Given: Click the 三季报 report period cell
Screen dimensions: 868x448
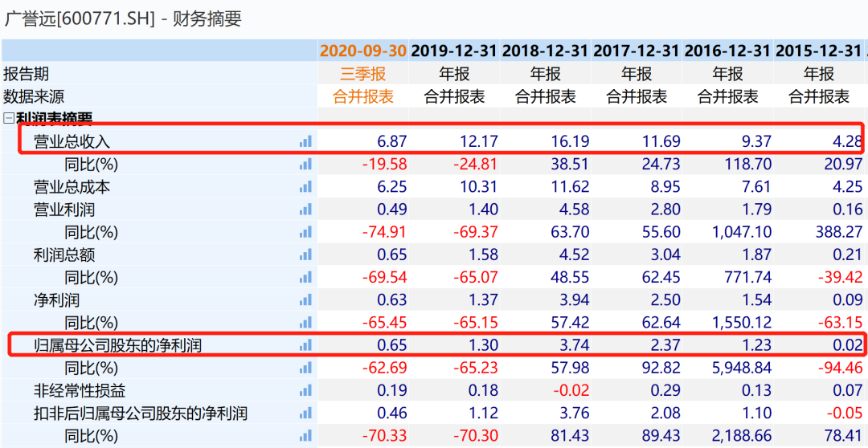Looking at the screenshot, I should pyautogui.click(x=363, y=74).
